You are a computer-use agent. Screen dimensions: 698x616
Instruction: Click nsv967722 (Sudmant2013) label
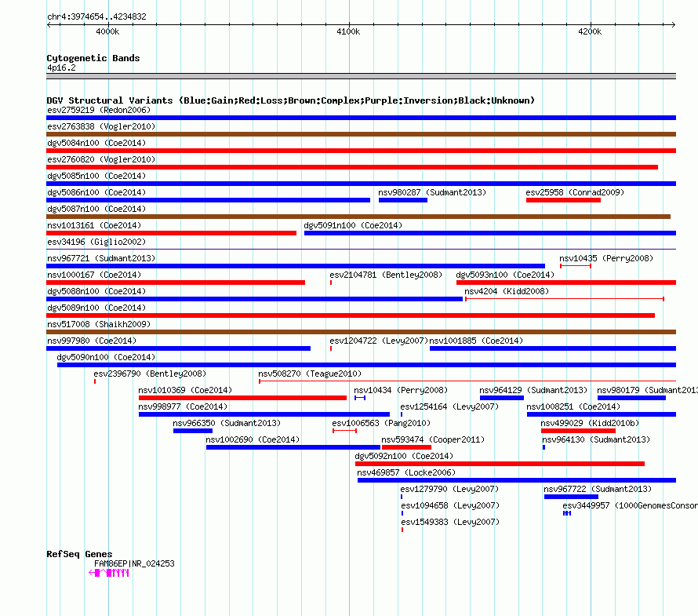598,489
